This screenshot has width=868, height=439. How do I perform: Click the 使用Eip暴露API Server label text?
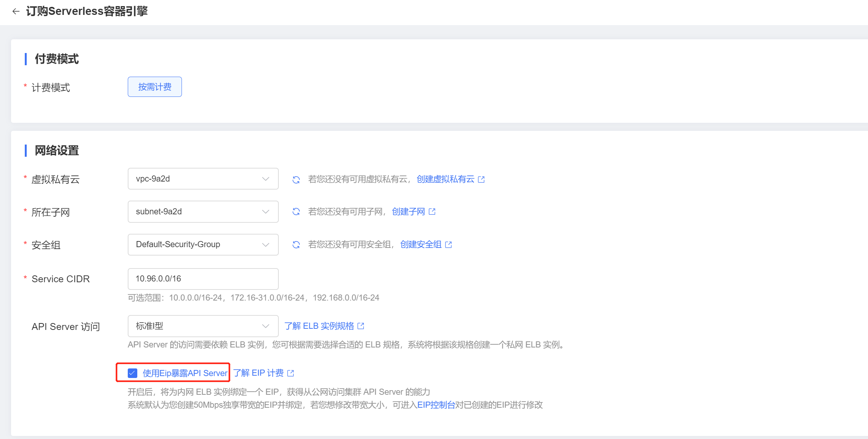pyautogui.click(x=185, y=373)
